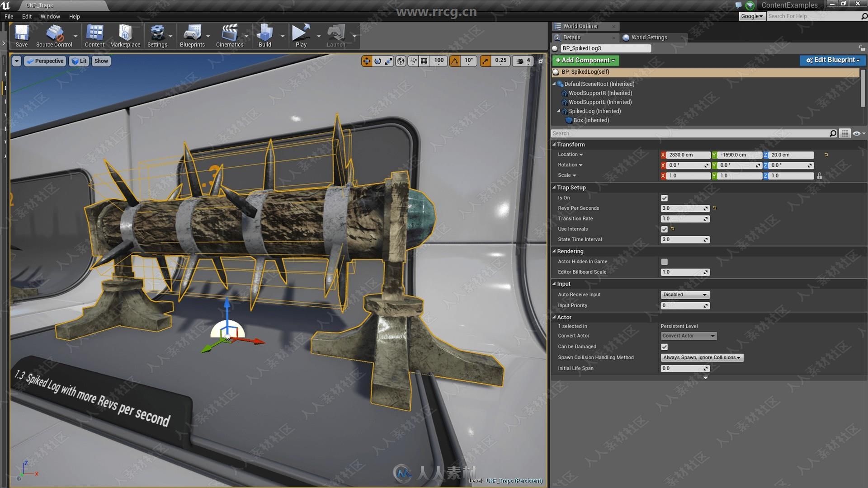The image size is (868, 488).
Task: Adjust the Revs Per Seconds slider value
Action: coord(684,208)
